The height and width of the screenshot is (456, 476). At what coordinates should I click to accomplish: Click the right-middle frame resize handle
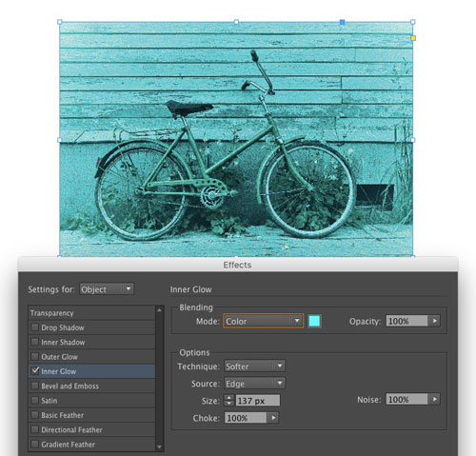(412, 140)
